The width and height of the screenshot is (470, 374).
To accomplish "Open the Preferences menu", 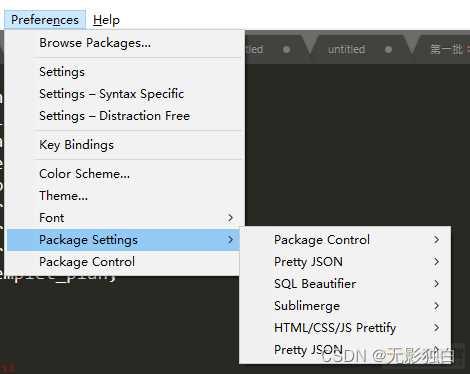I will [45, 20].
